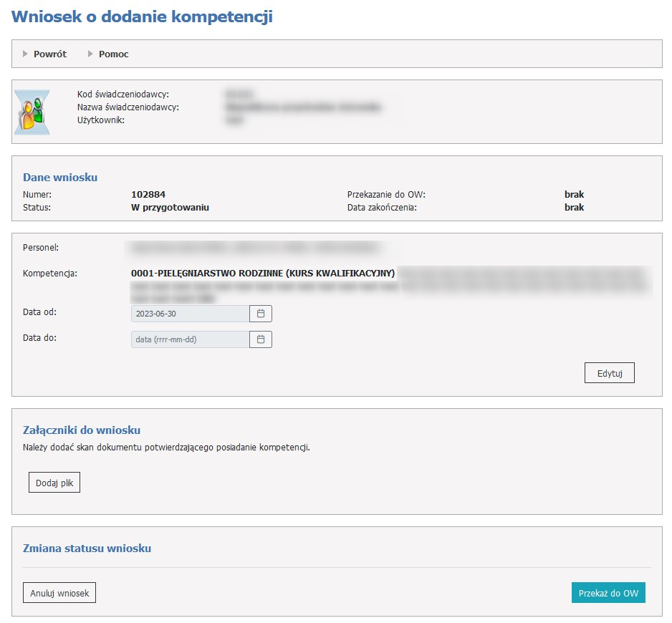The image size is (672, 623).
Task: Open the calendar picker for Data do
Action: click(261, 339)
